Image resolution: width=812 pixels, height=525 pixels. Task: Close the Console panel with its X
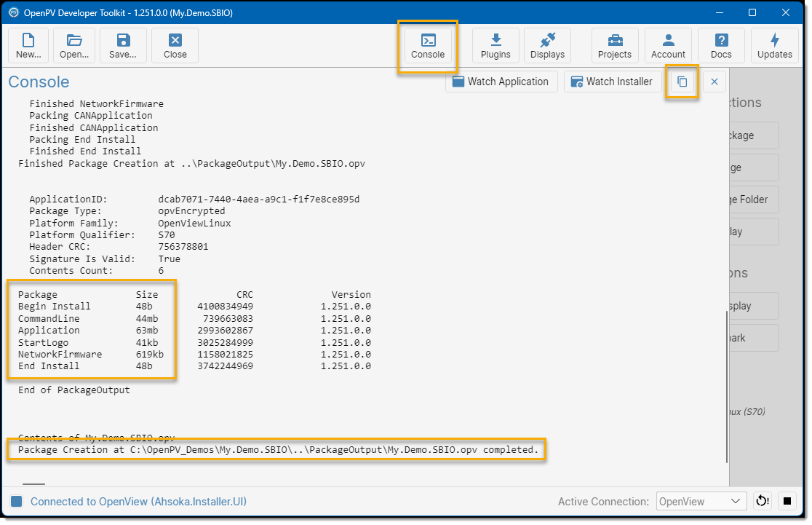coord(714,82)
